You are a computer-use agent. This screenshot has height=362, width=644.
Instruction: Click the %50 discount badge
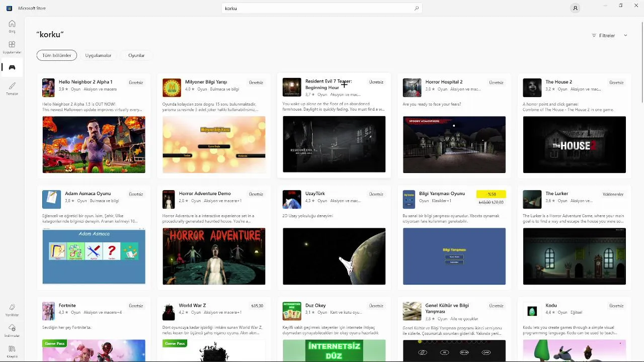pyautogui.click(x=491, y=194)
